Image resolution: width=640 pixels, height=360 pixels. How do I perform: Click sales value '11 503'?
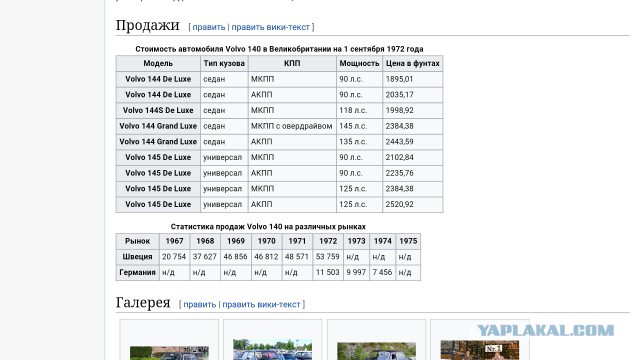[x=328, y=272]
